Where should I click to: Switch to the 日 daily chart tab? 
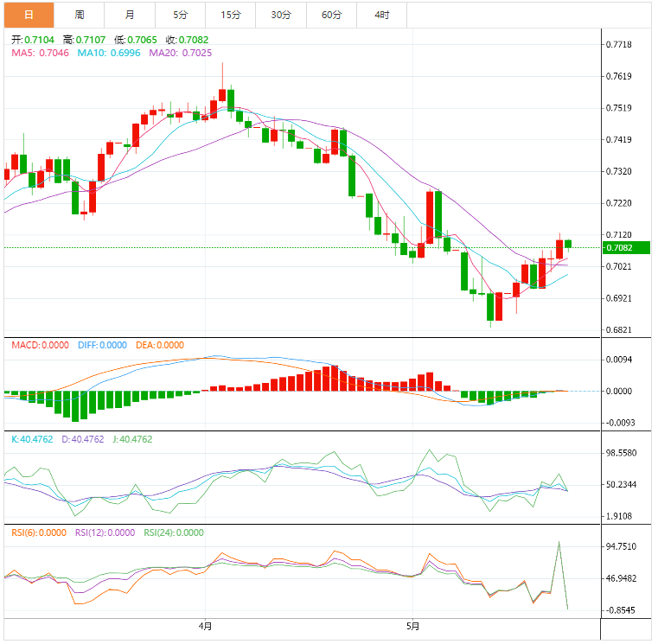pyautogui.click(x=28, y=15)
